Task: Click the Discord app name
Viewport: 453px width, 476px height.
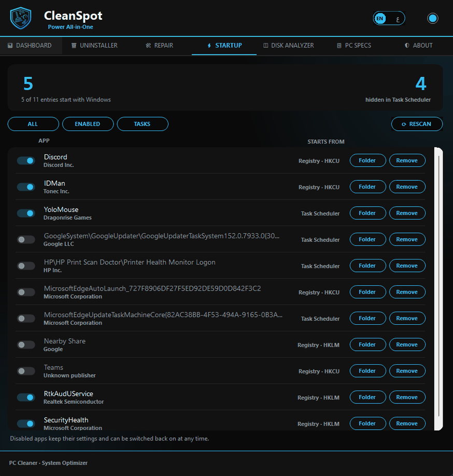Action: [55, 157]
